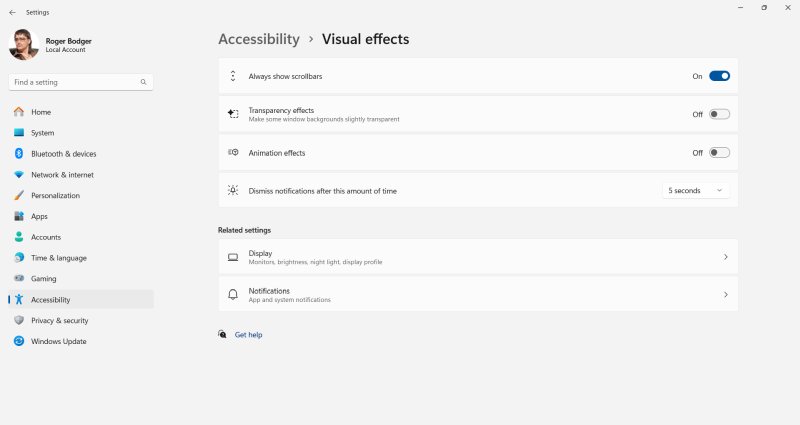Click the Accounts person icon

(19, 237)
